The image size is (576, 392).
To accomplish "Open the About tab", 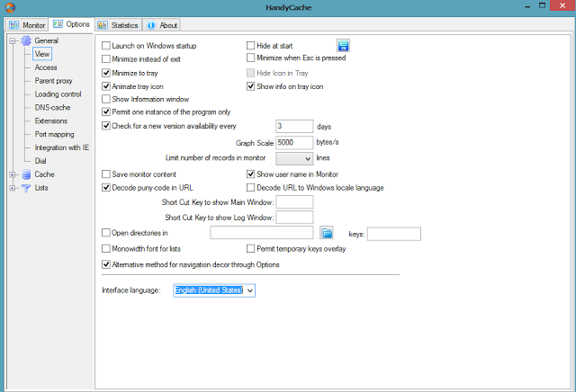I will (162, 25).
